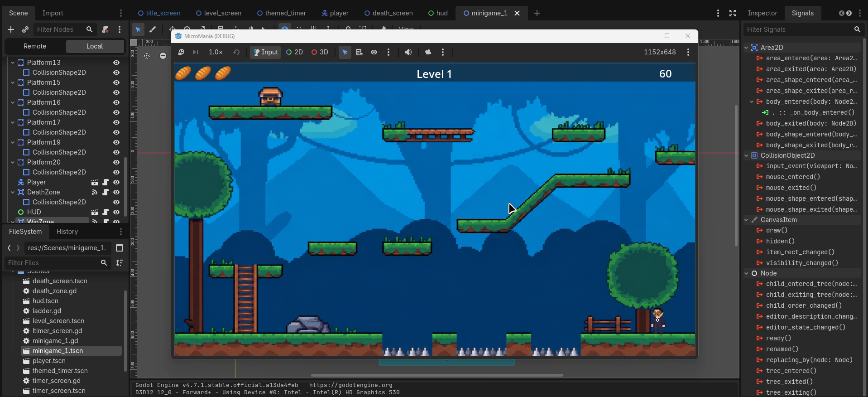Toggle distraction-free mode icon
Screen dimensions: 868x397
pyautogui.click(x=733, y=13)
